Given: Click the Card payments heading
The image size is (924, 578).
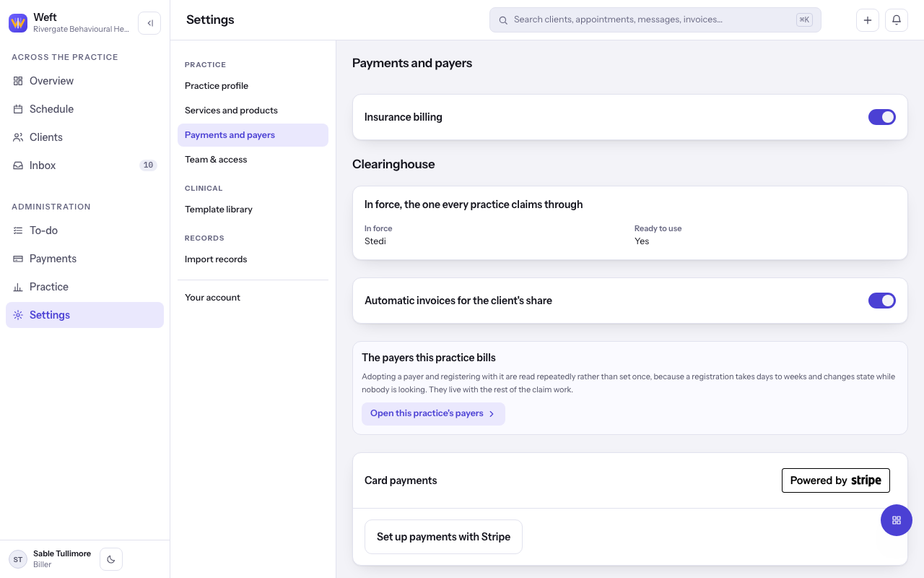Looking at the screenshot, I should pyautogui.click(x=401, y=480).
